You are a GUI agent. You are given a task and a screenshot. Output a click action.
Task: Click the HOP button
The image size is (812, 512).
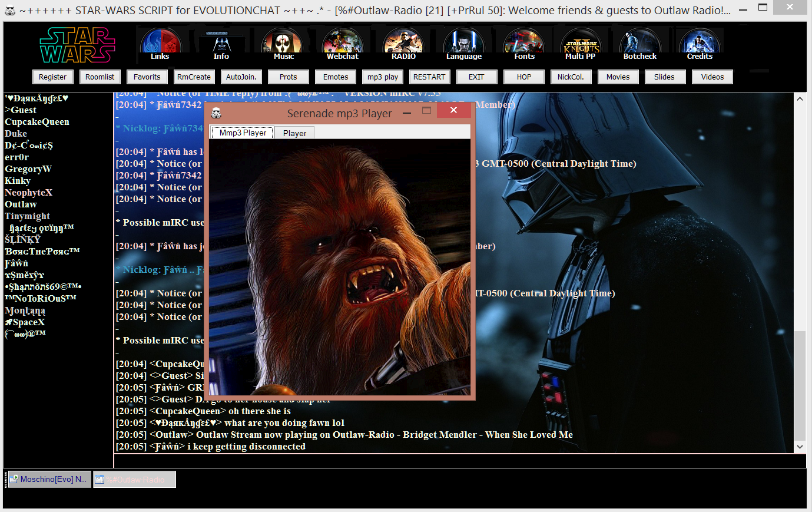(x=524, y=77)
